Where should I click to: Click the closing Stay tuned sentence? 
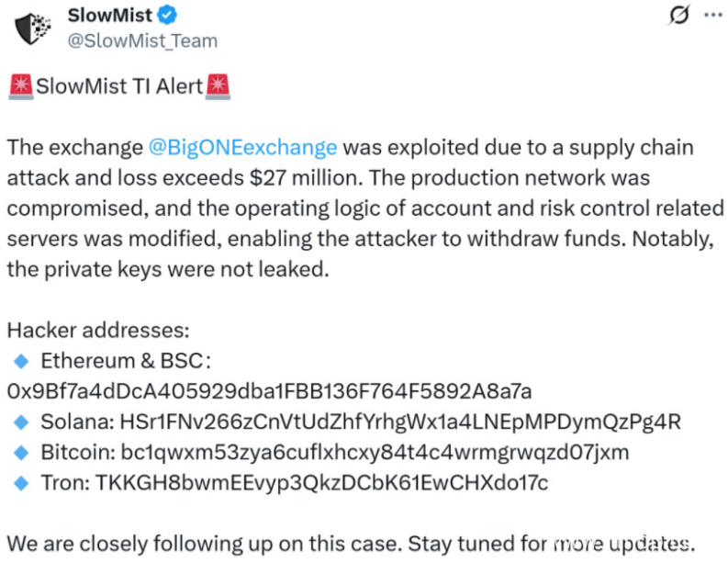pyautogui.click(x=349, y=542)
